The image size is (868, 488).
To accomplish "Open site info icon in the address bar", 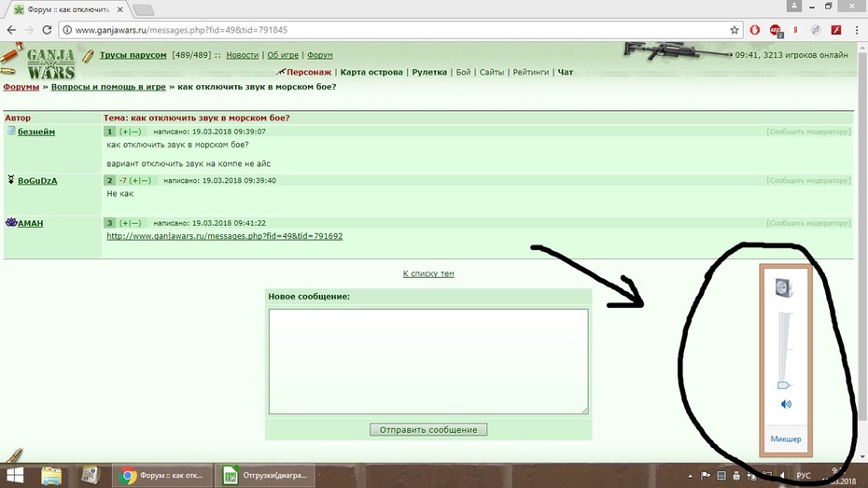I will click(x=67, y=30).
